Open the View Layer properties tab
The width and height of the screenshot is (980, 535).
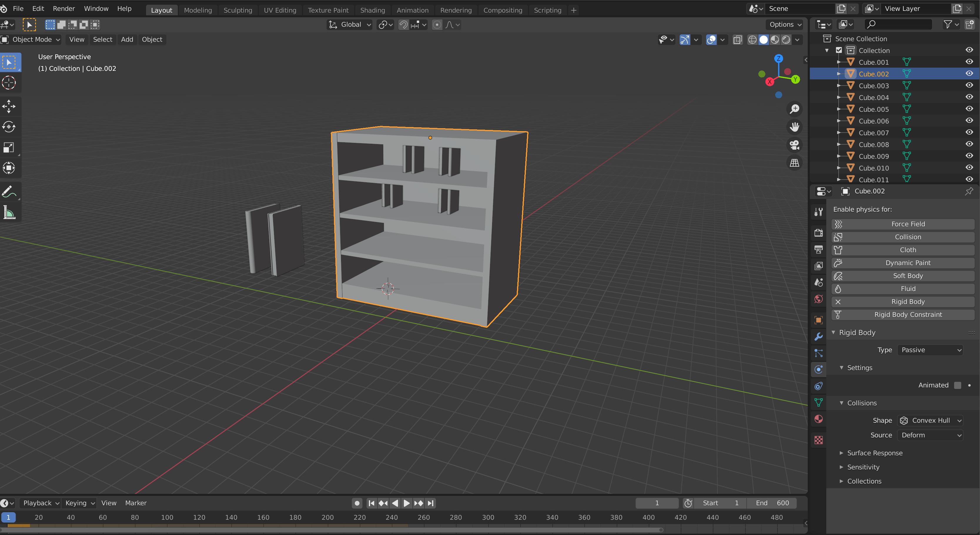(818, 266)
